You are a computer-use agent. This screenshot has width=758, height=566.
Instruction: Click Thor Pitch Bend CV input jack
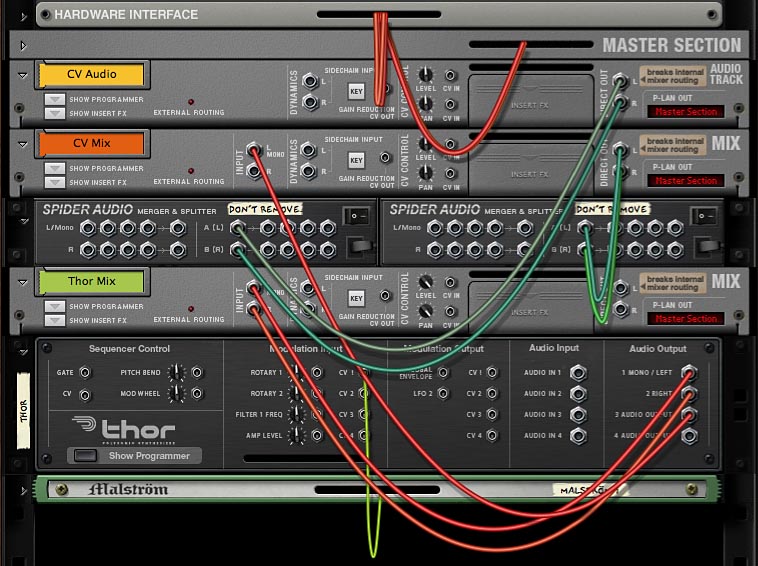[x=197, y=372]
